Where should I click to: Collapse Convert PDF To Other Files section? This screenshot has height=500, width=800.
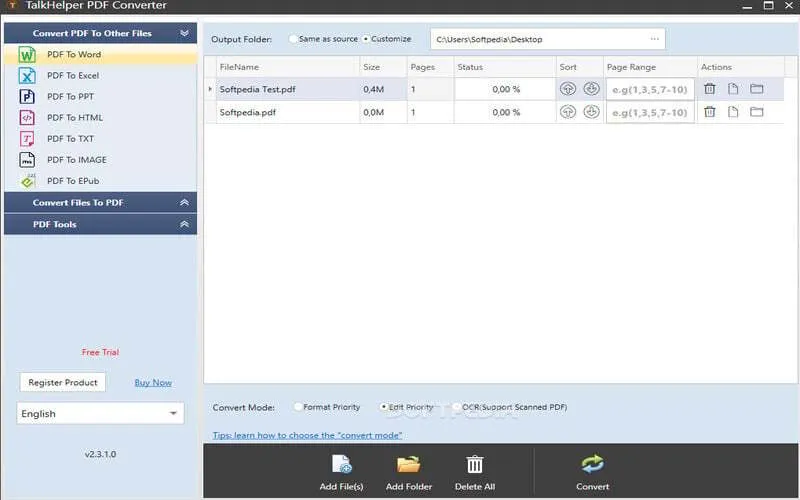click(x=184, y=33)
